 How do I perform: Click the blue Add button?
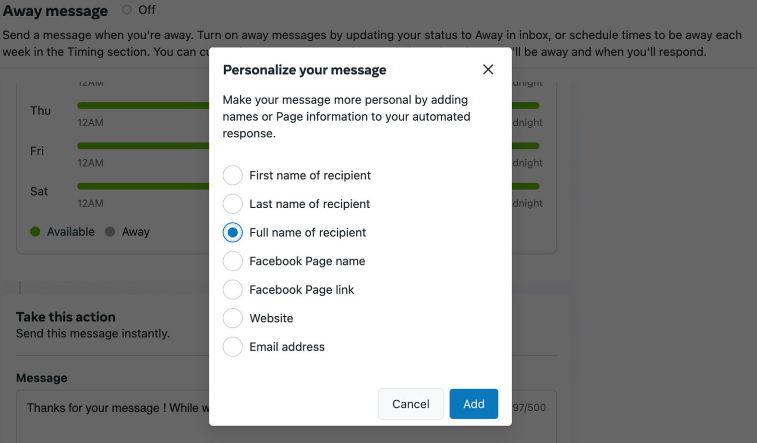click(473, 404)
